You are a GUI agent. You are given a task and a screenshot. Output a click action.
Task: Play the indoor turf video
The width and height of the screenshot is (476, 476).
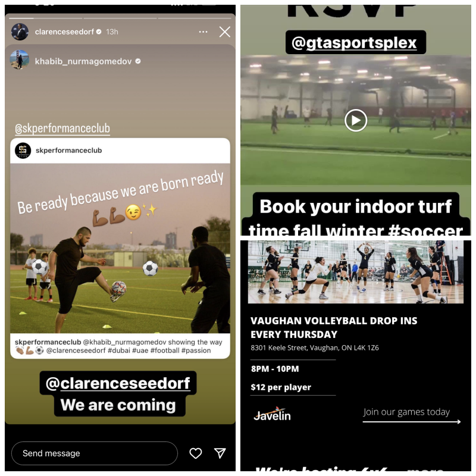coord(356,120)
